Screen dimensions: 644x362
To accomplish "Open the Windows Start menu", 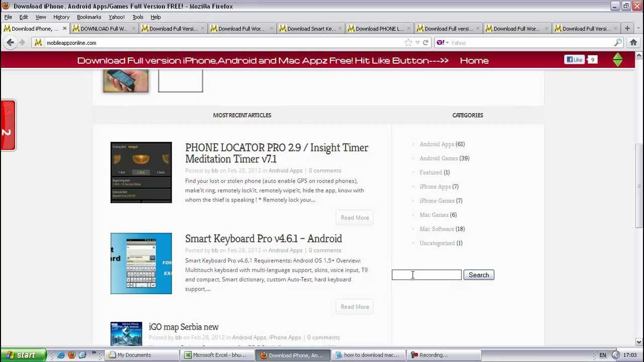I will click(x=23, y=355).
